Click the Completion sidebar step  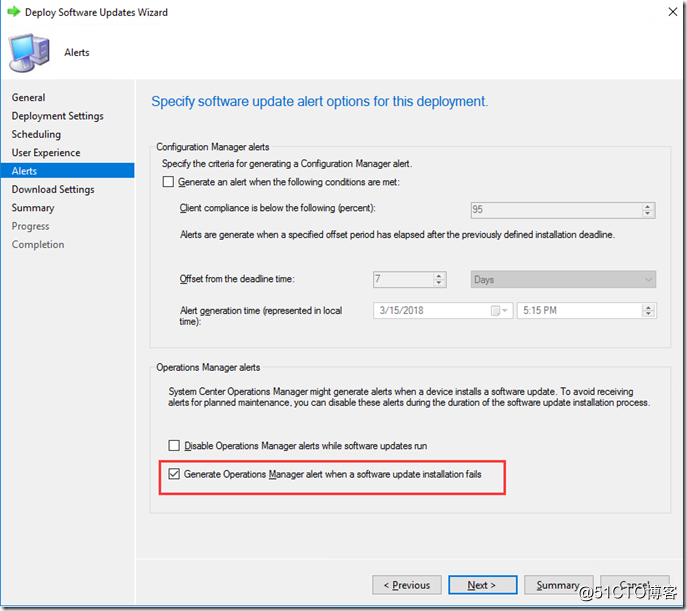pos(38,244)
